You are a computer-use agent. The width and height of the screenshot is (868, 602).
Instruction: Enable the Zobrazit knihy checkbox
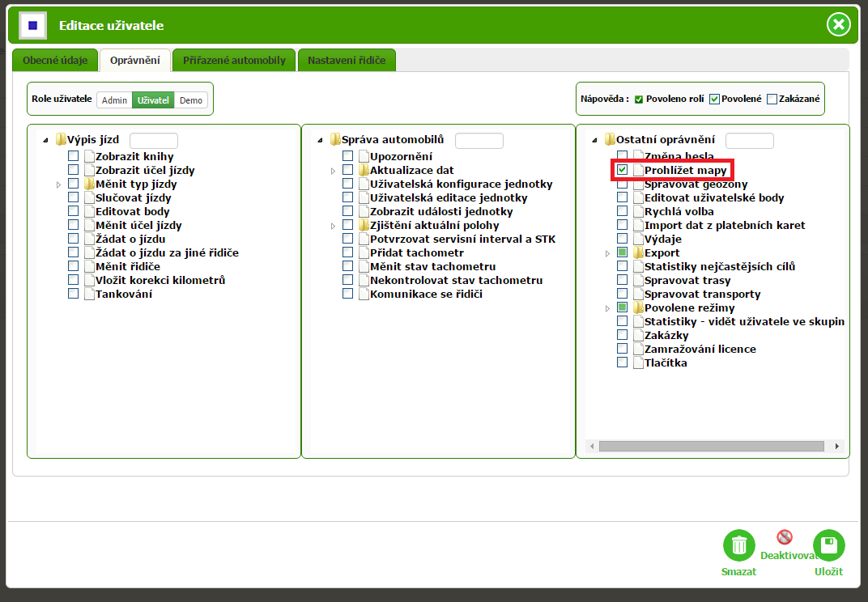click(74, 156)
